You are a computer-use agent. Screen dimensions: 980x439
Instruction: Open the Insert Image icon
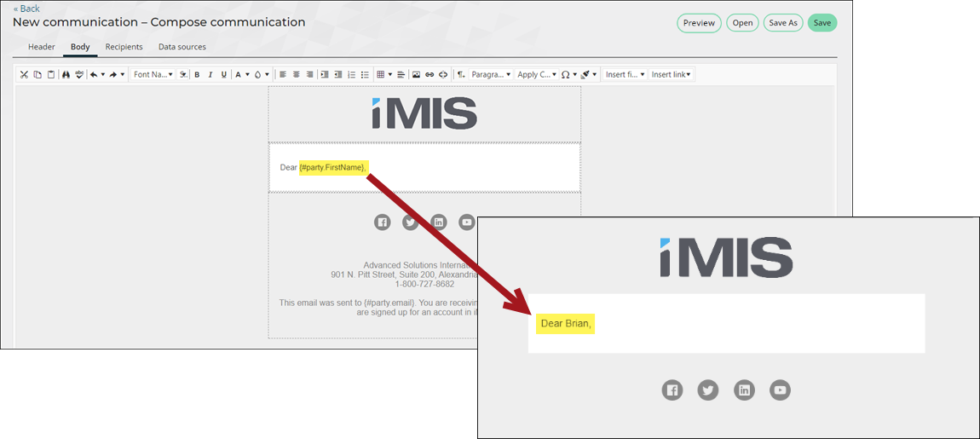point(416,74)
